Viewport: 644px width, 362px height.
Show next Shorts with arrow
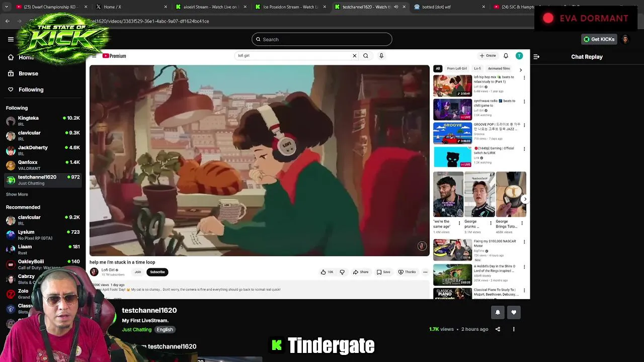click(x=525, y=199)
